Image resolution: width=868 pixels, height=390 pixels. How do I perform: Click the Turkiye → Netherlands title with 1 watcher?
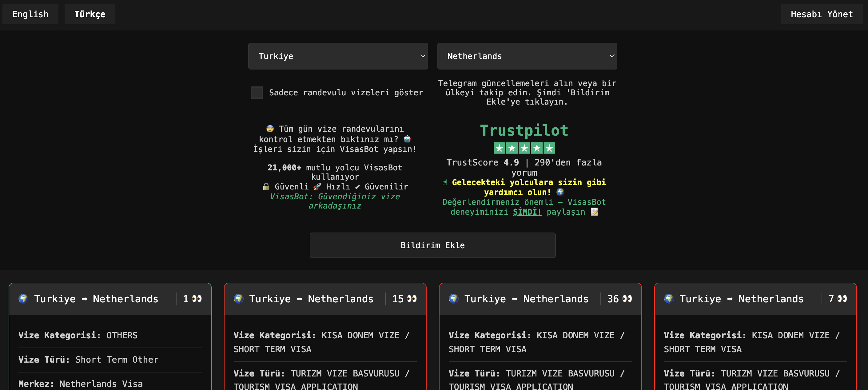[96, 299]
